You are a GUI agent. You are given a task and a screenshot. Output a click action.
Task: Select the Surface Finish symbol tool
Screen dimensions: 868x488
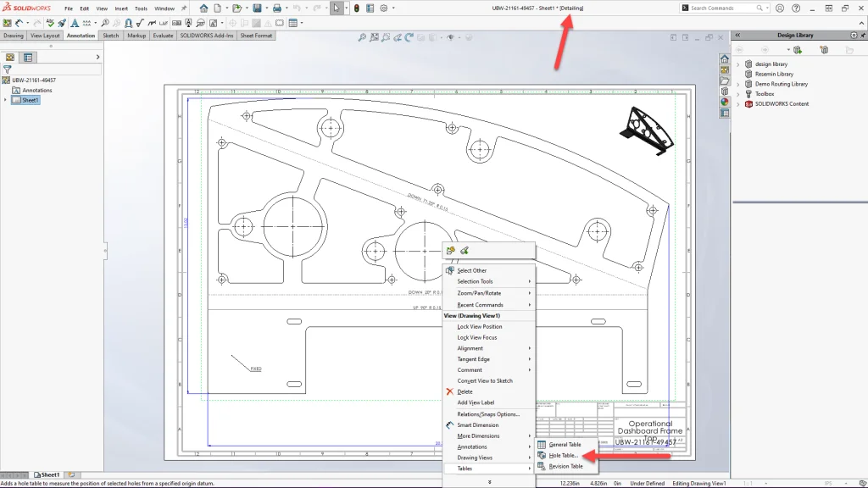[x=140, y=23]
